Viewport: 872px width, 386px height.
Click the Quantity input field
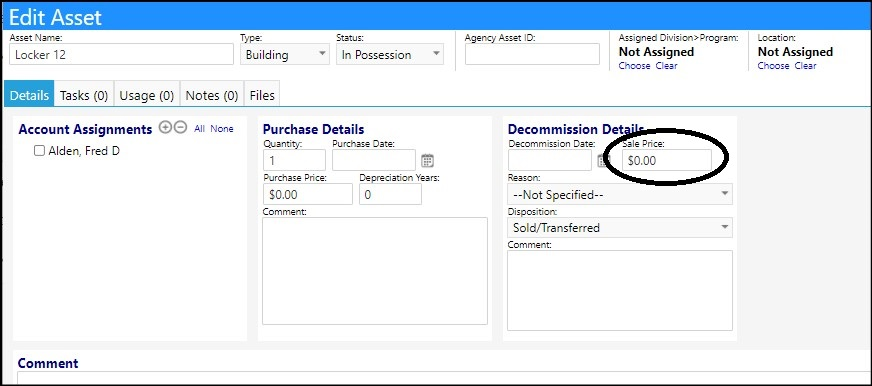coord(294,160)
